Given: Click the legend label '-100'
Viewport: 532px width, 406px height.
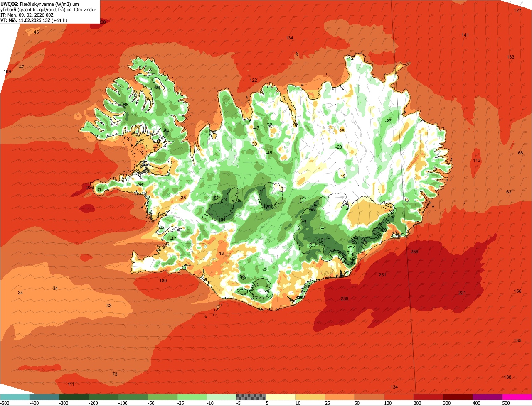Looking at the screenshot, I should (122, 403).
